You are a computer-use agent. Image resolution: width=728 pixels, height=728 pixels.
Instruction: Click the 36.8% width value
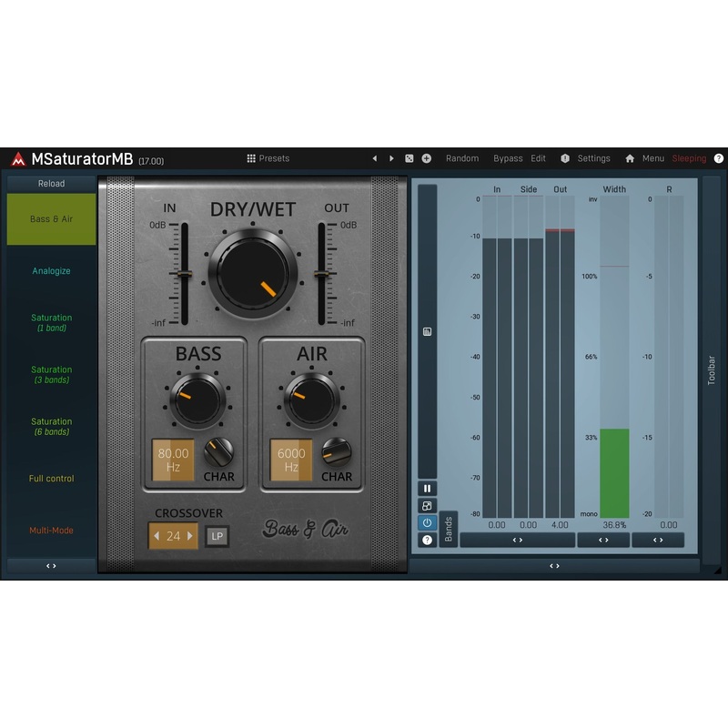pos(615,525)
